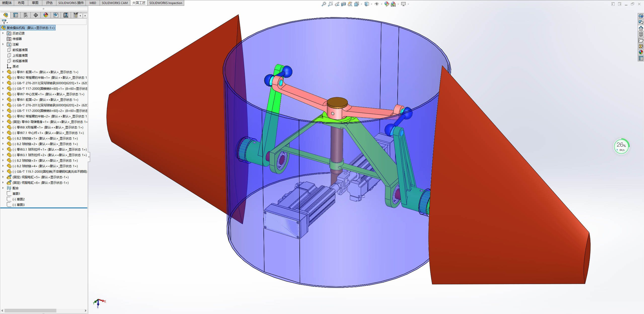Select the Zoom to Area tool
644x314 pixels.
[x=330, y=4]
